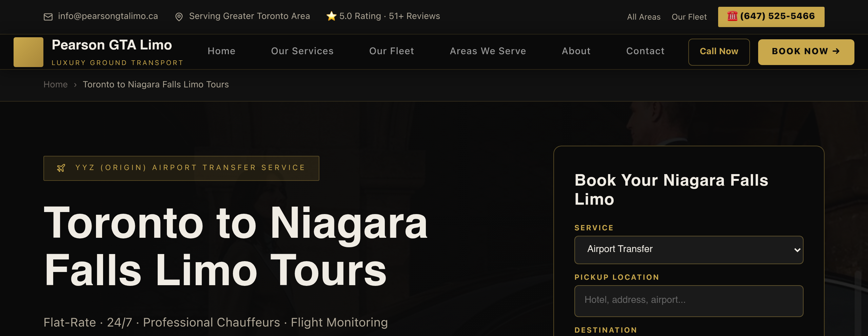
Task: Click the Pearson GTA Limo brand name
Action: tap(112, 45)
